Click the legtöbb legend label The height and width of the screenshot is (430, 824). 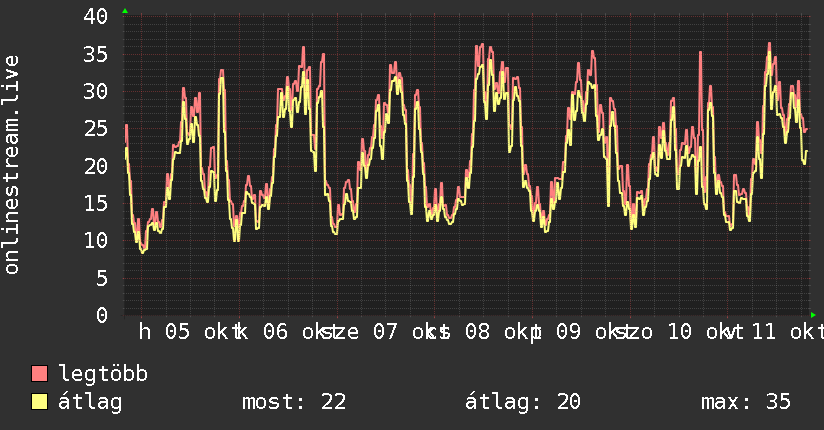pos(103,374)
